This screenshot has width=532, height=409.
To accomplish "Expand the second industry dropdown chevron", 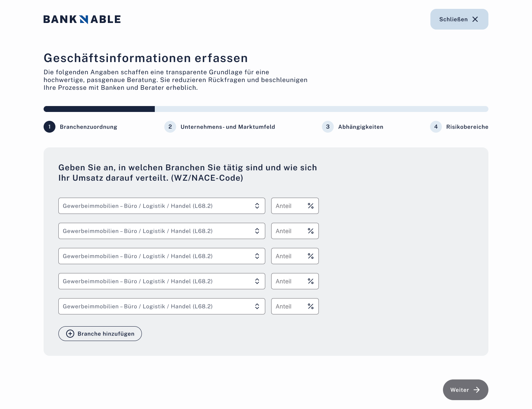I will (257, 231).
